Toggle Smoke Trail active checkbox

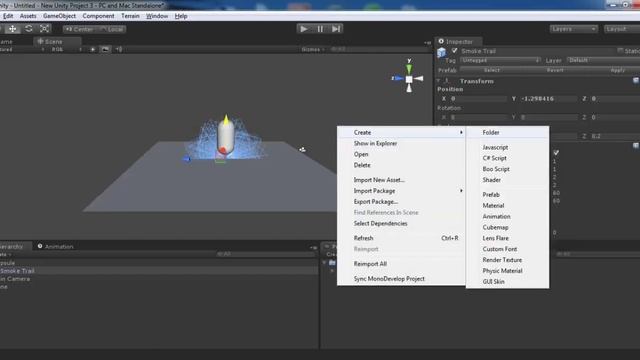click(x=454, y=51)
